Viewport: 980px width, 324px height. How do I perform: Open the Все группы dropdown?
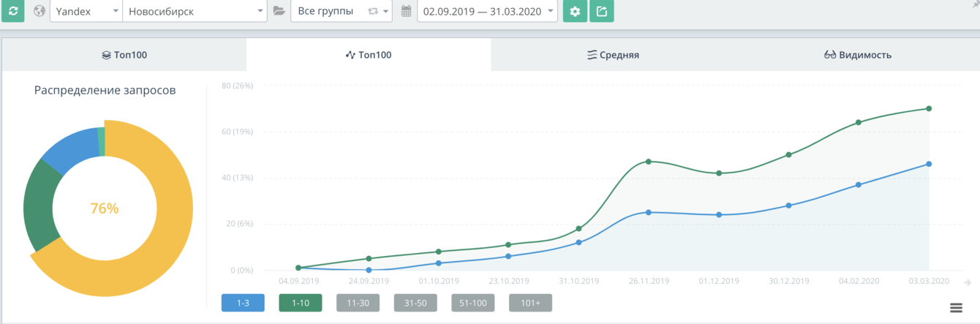[341, 11]
